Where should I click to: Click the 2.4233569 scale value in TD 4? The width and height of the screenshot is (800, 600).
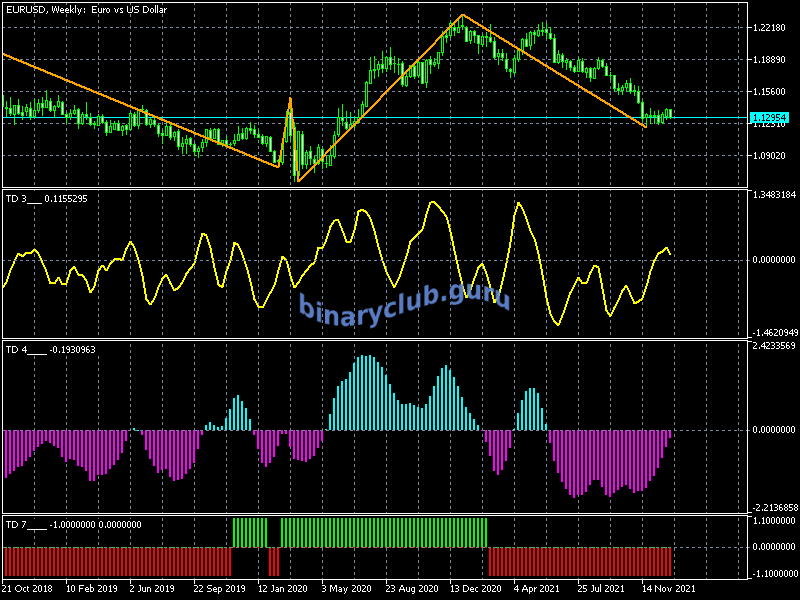tap(773, 346)
